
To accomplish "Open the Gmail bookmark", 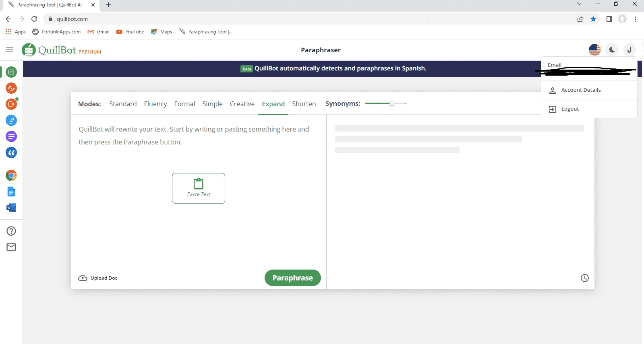I will click(x=98, y=32).
